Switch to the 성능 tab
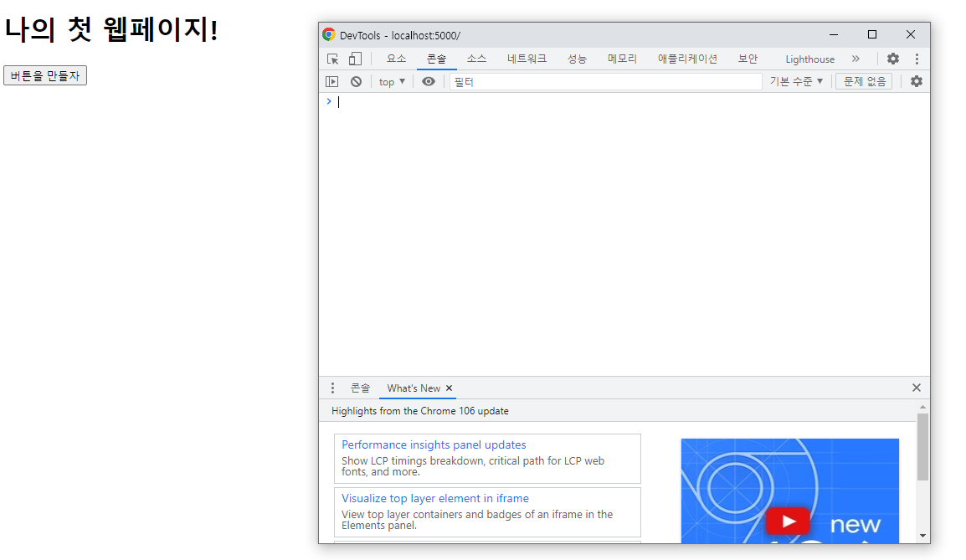The width and height of the screenshot is (966, 560). coord(577,59)
